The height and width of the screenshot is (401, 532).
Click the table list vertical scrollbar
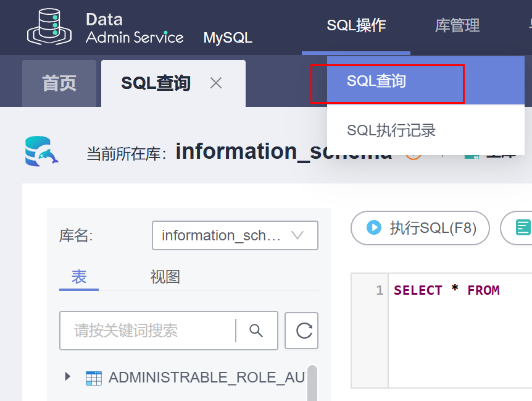click(x=312, y=383)
